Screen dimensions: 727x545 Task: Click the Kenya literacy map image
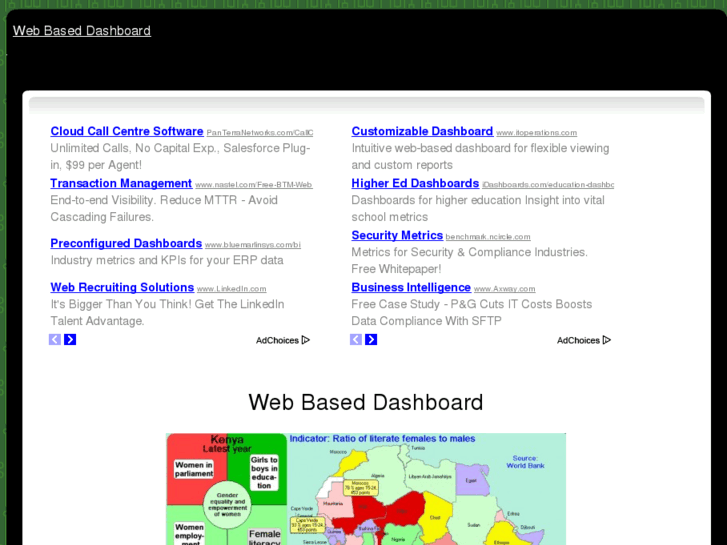tap(366, 489)
